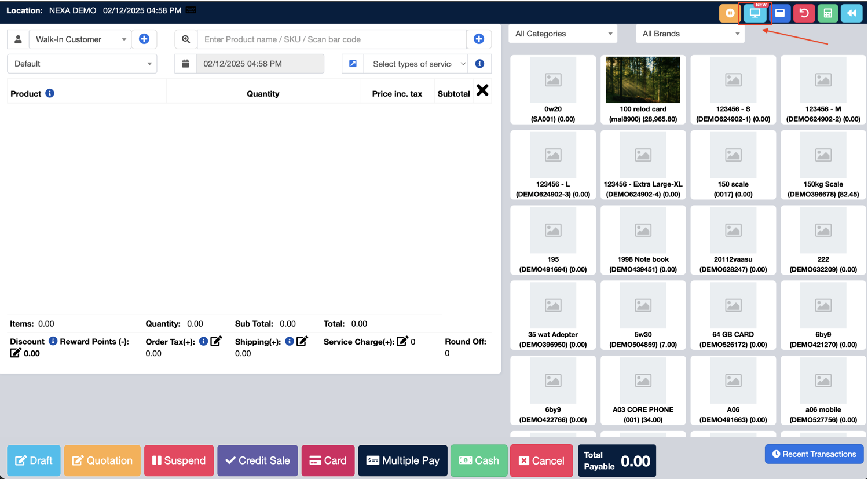868x479 pixels.
Task: Add a new customer with plus icon
Action: click(144, 39)
